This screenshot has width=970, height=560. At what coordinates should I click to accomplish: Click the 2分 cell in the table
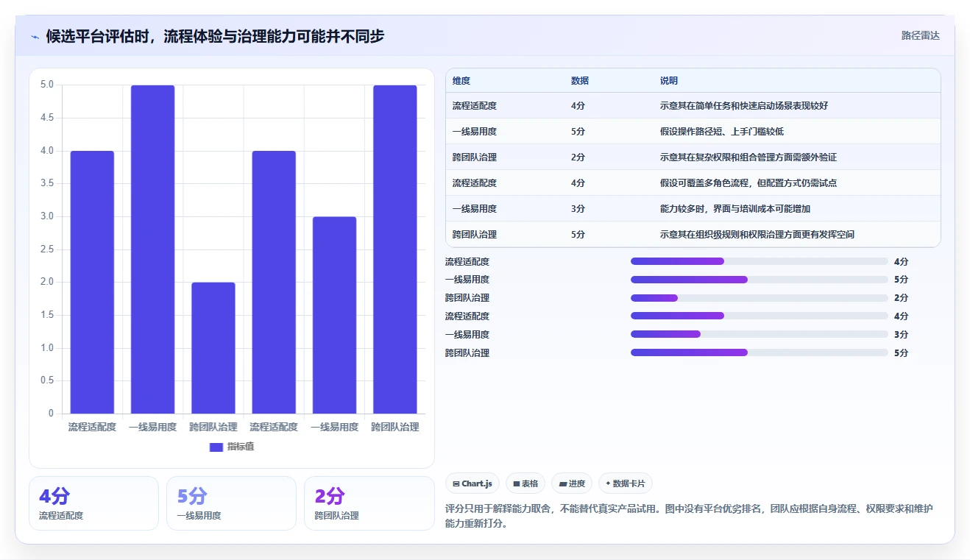point(578,157)
